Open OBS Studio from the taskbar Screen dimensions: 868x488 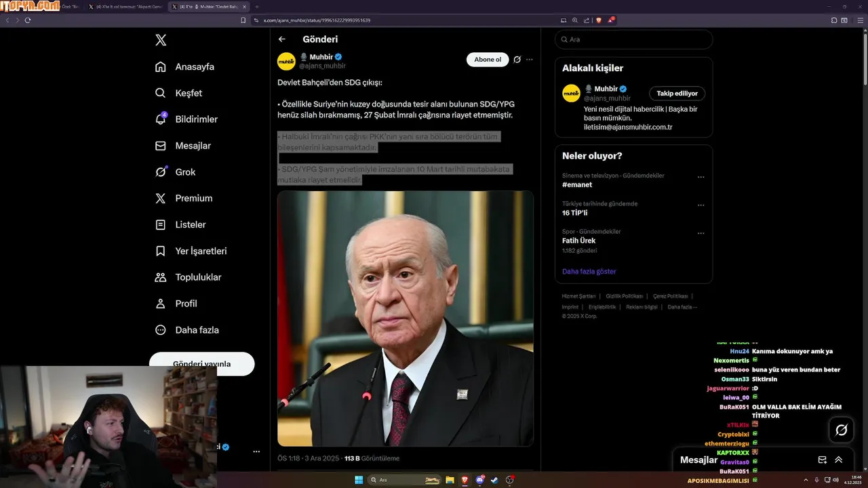click(x=510, y=480)
